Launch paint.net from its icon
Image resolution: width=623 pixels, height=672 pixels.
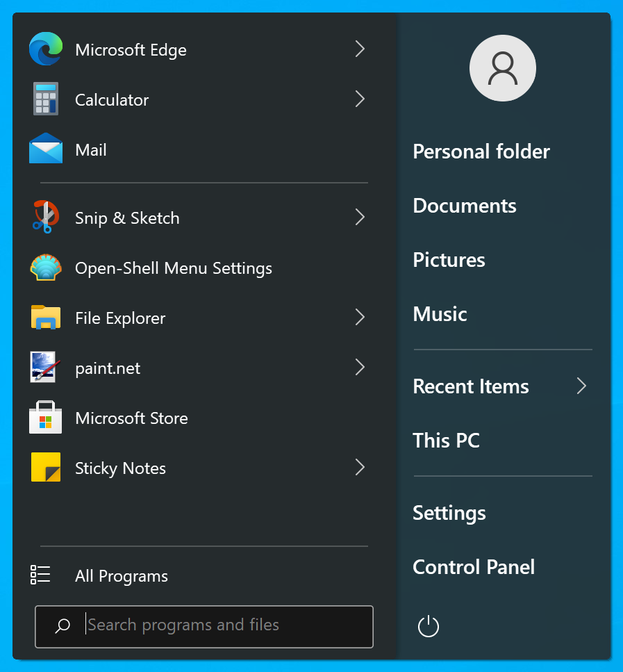tap(45, 368)
